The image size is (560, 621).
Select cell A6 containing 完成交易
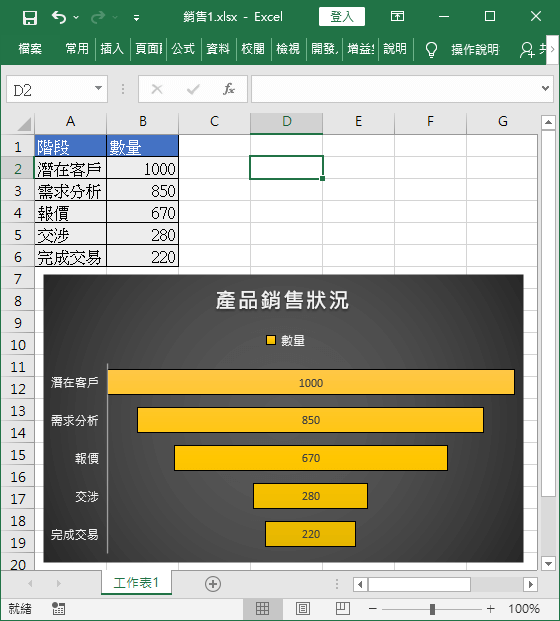click(70, 257)
